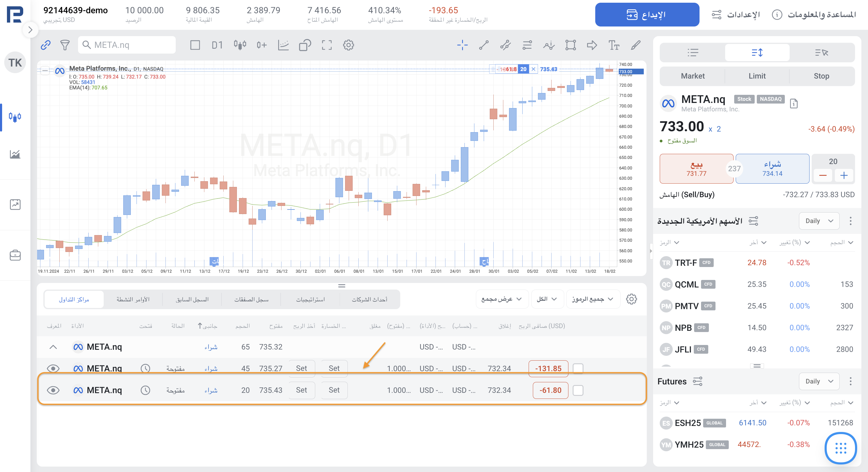868x472 pixels.
Task: Check the box beside -131.85 position
Action: click(578, 368)
